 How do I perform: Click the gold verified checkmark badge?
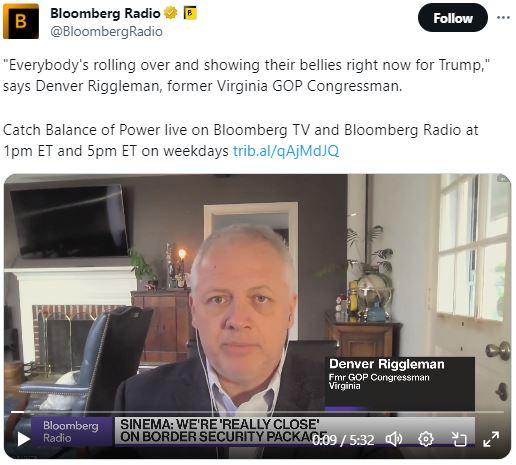tap(170, 13)
